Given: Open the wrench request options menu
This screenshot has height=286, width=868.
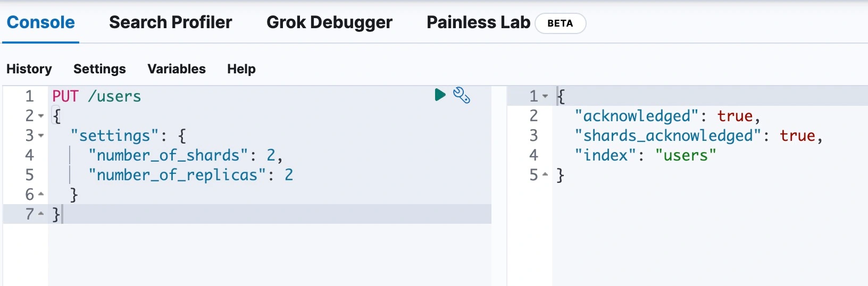Looking at the screenshot, I should coord(461,95).
